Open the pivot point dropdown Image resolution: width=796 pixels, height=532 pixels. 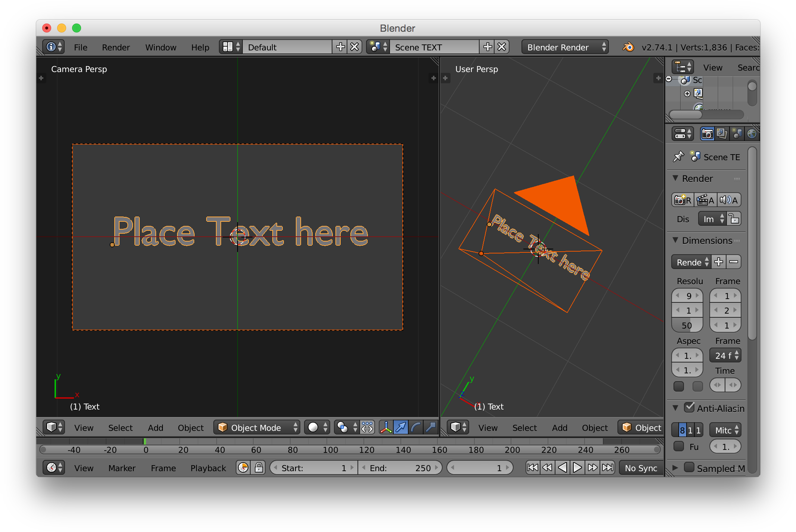point(346,427)
